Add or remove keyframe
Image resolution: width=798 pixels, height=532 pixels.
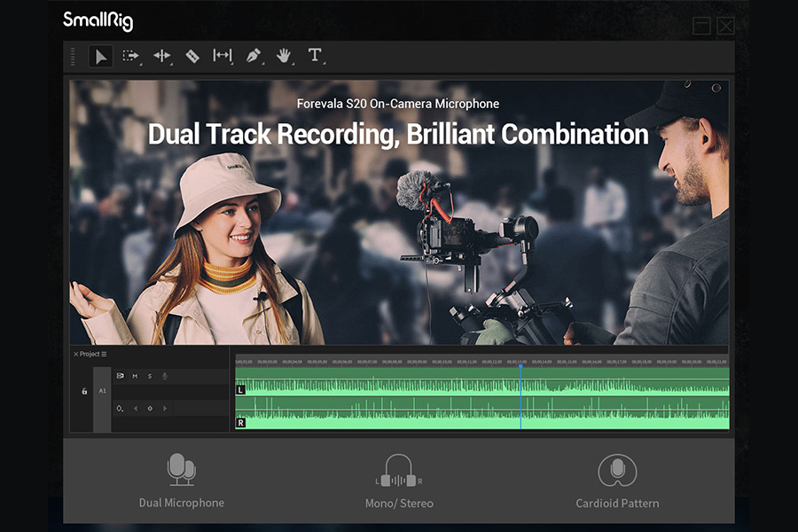click(150, 408)
